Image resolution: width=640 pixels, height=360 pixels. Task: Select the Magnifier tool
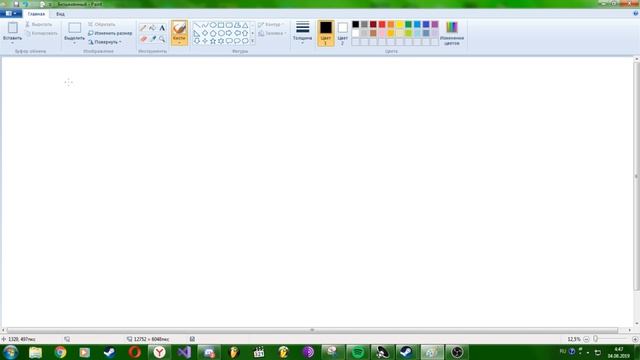tap(162, 39)
